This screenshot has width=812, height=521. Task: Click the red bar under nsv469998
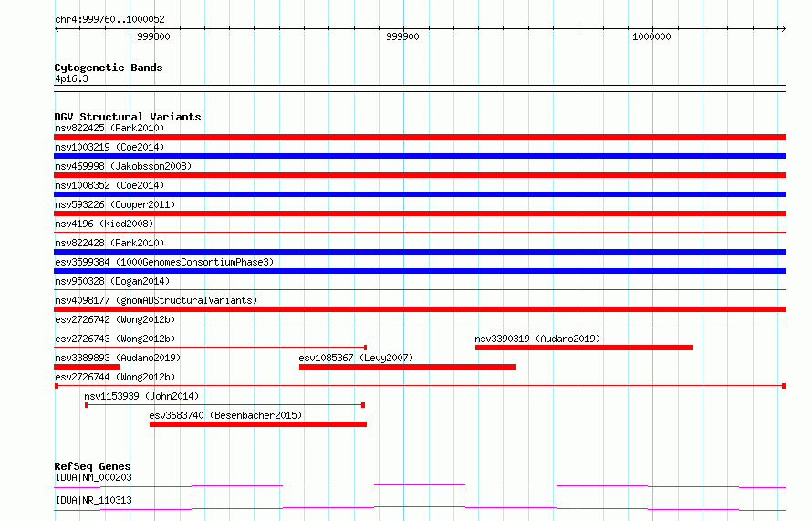(x=420, y=175)
